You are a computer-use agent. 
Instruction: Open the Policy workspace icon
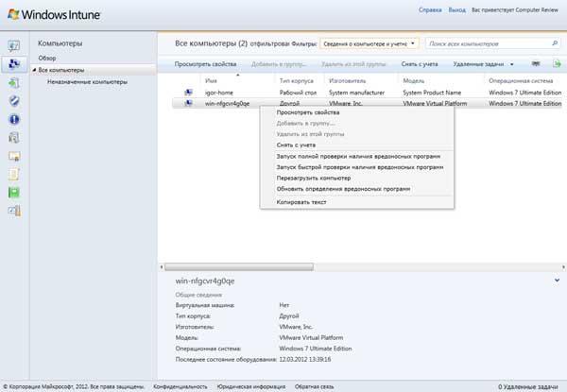14,174
